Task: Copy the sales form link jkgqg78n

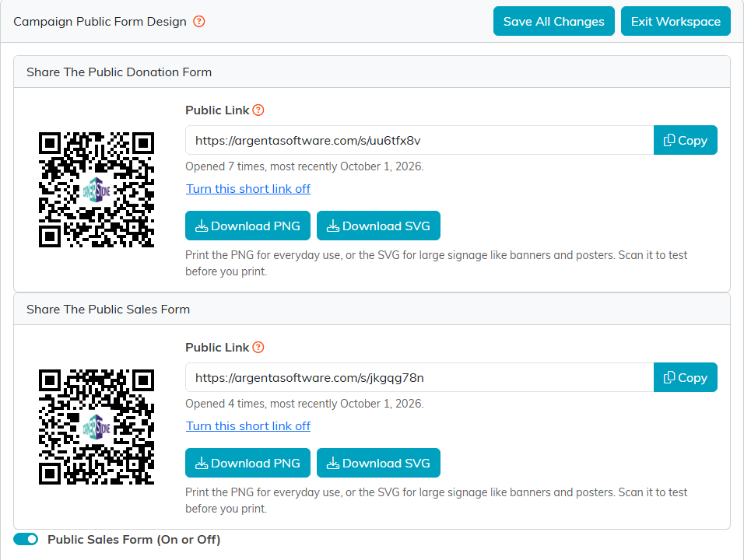Action: (x=685, y=377)
